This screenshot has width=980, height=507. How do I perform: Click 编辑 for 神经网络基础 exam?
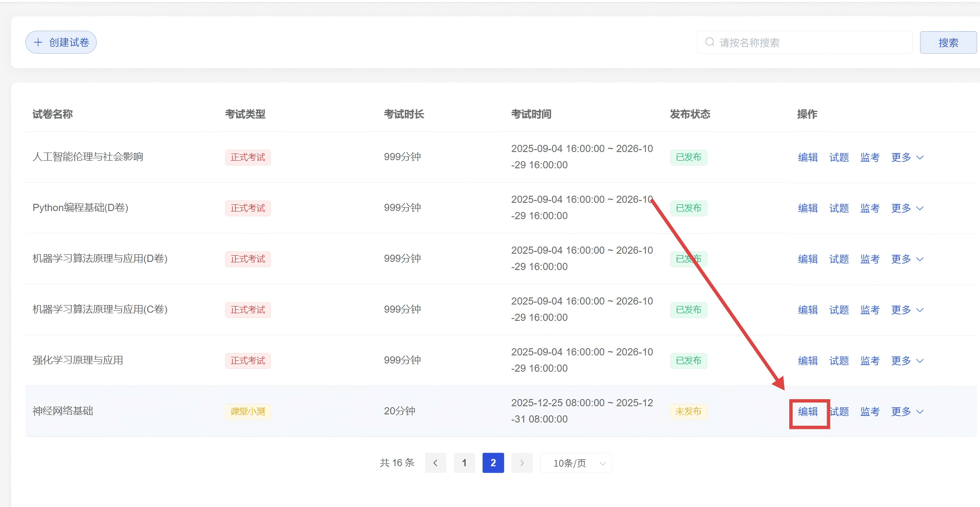click(808, 412)
